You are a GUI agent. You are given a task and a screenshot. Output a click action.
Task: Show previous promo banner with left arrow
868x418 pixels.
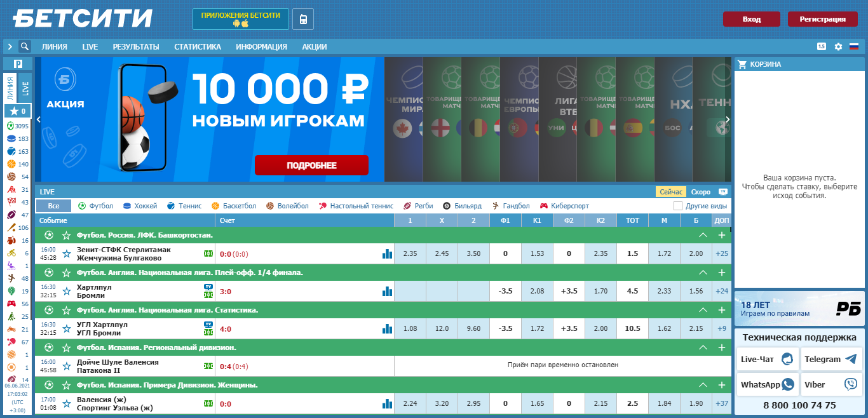[x=38, y=119]
